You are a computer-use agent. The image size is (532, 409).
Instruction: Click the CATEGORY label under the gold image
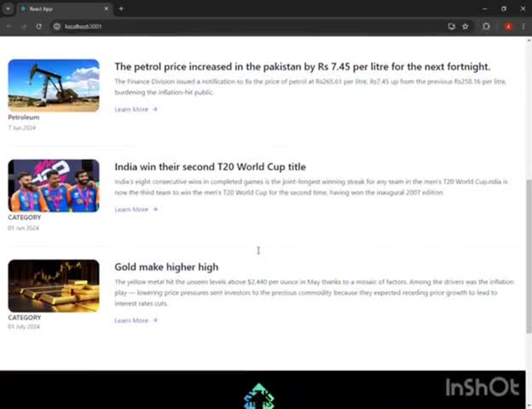24,318
